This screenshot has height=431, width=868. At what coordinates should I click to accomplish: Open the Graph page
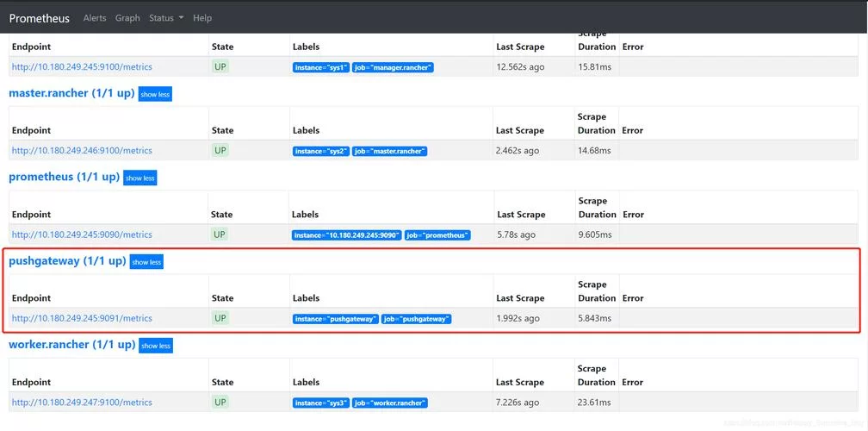pyautogui.click(x=127, y=18)
